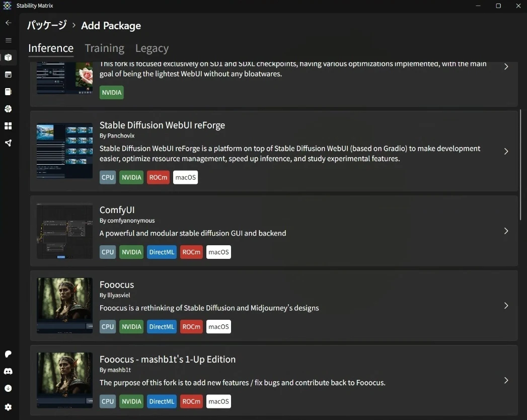Image resolution: width=527 pixels, height=420 pixels.
Task: Select the Fooocus - mashb1t's 1-Up Edition title
Action: [168, 359]
